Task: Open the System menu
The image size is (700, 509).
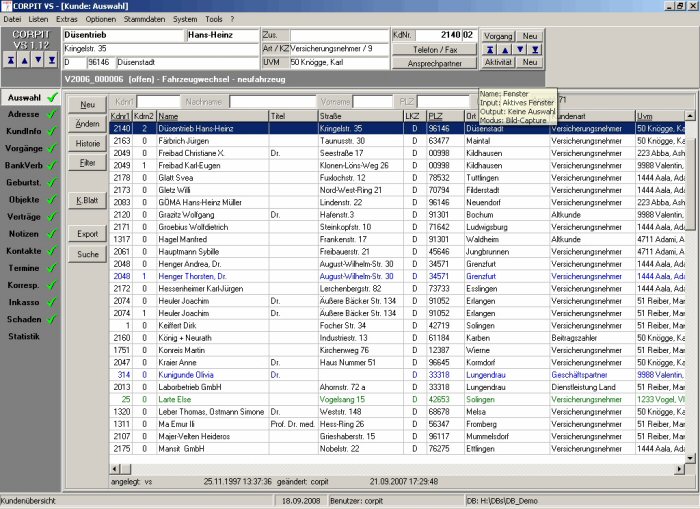Action: pyautogui.click(x=185, y=19)
